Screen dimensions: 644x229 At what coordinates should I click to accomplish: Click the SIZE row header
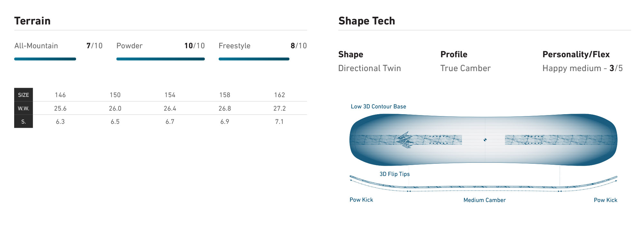click(x=24, y=95)
